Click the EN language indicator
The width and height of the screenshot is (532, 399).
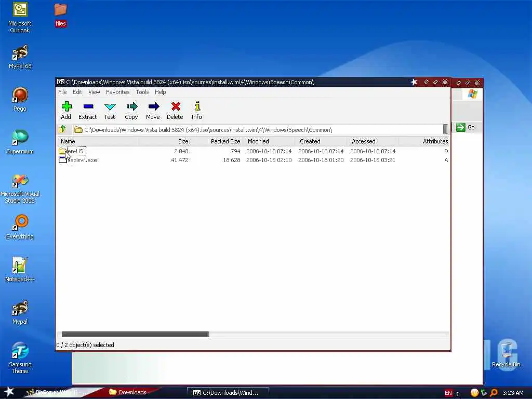(x=448, y=393)
